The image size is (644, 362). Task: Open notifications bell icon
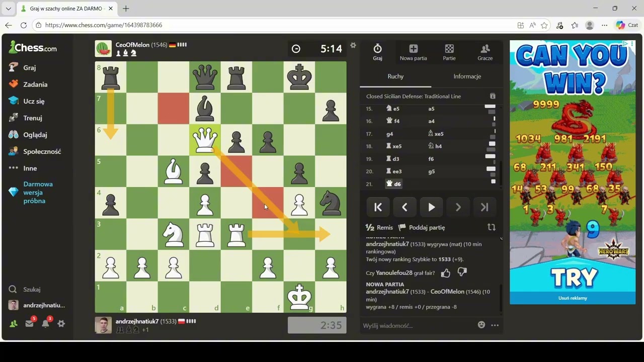[x=45, y=324]
